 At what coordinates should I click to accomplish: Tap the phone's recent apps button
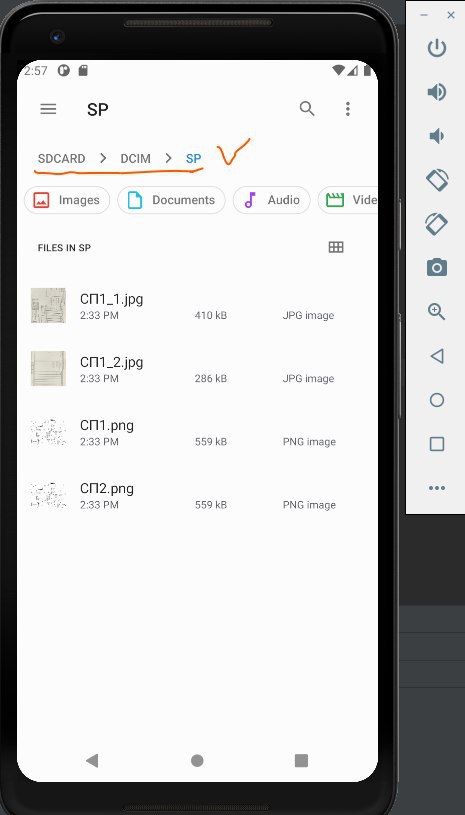click(x=301, y=761)
